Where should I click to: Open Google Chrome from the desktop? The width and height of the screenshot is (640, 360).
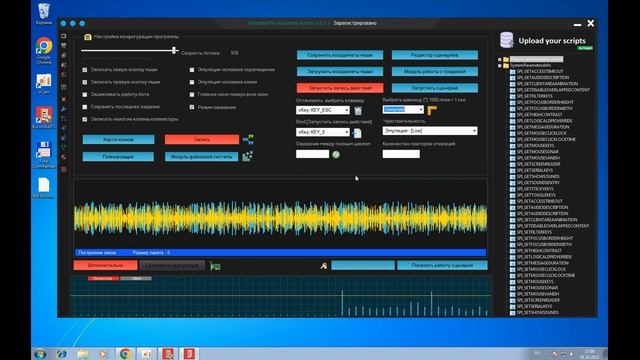coord(44,51)
